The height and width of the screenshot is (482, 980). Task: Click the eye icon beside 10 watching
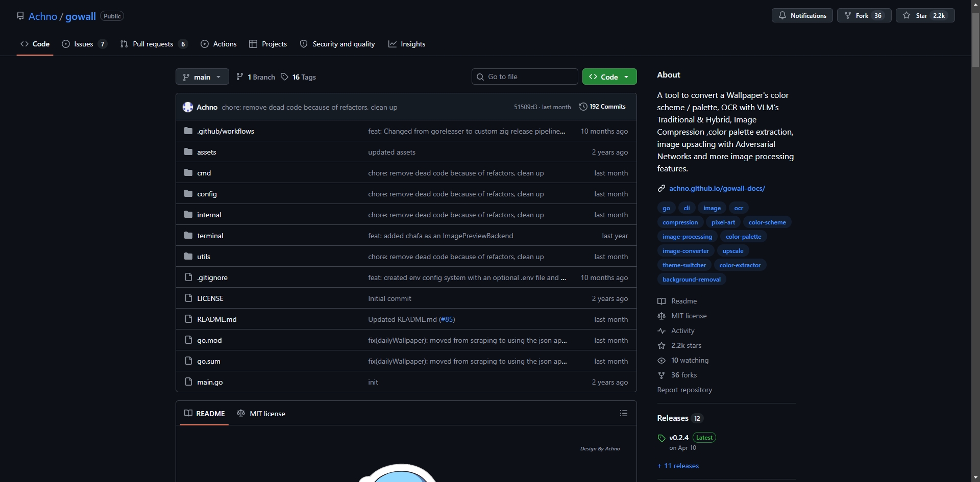pos(661,361)
